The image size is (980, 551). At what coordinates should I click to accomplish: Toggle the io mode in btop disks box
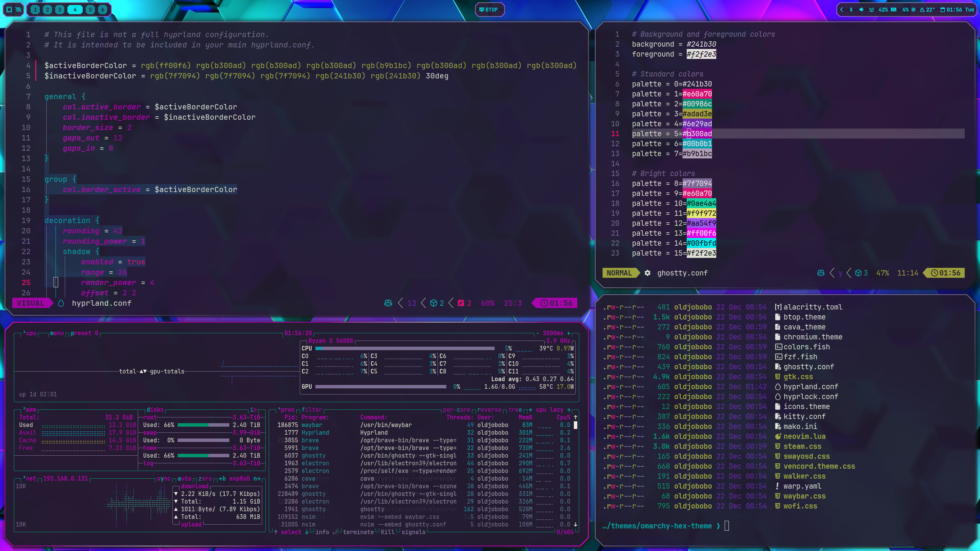click(253, 410)
